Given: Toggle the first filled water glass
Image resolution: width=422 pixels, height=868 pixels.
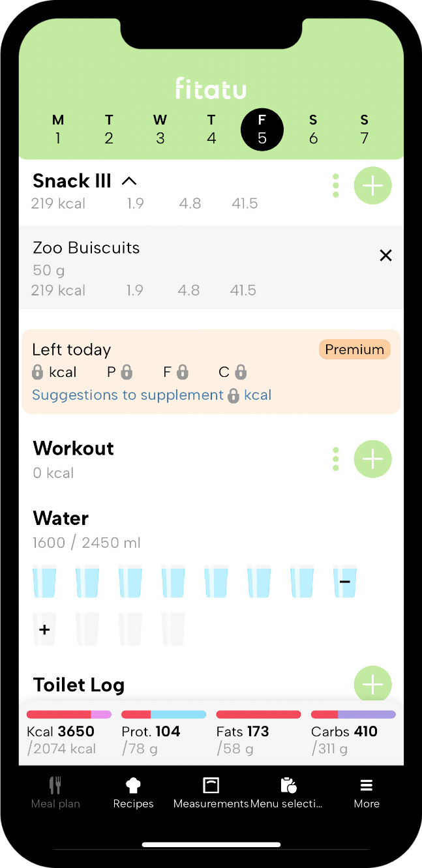Looking at the screenshot, I should click(x=44, y=581).
